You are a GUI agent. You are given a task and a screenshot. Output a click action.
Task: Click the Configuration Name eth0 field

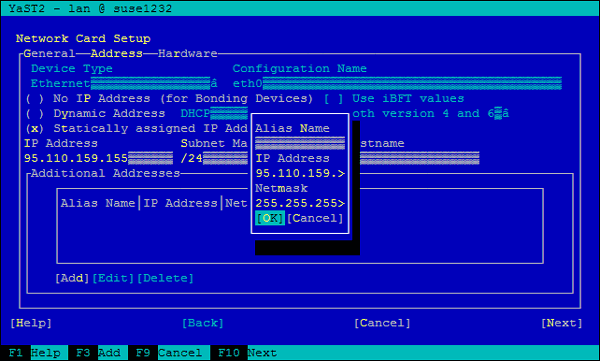point(397,83)
